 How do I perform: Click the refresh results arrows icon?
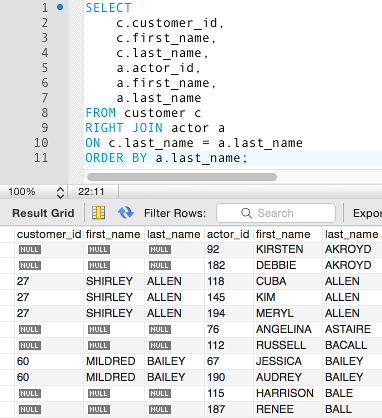125,213
